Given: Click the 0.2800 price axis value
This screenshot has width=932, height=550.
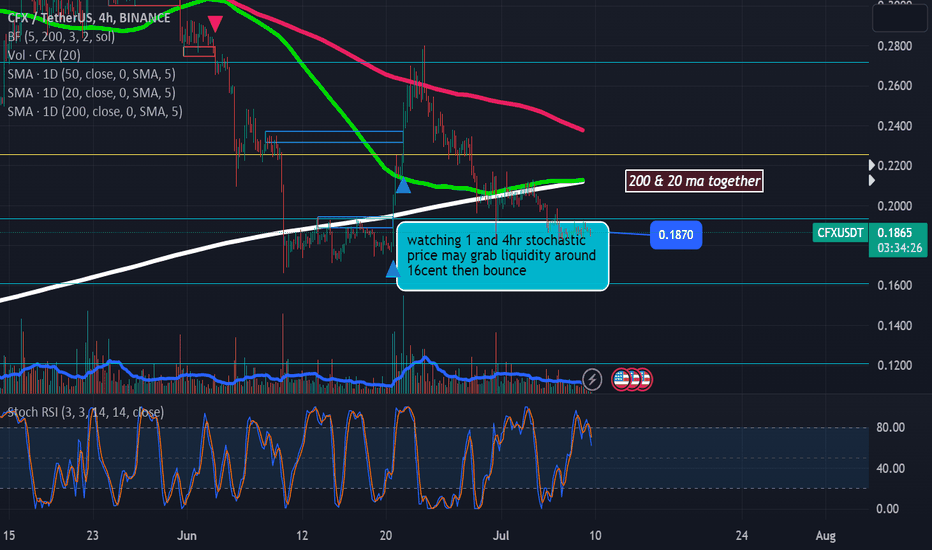Looking at the screenshot, I should coord(895,46).
